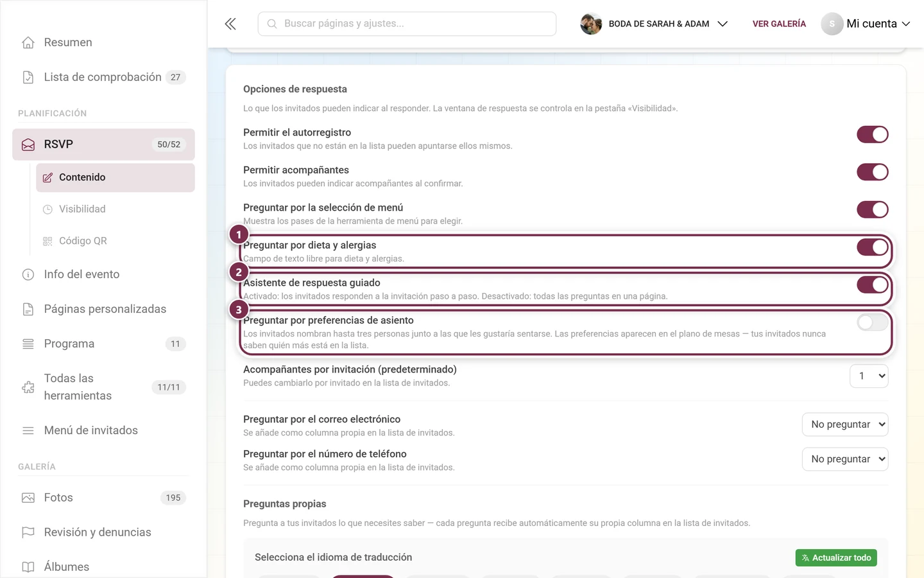
Task: Collapse the sidebar with the double-chevron icon
Action: 230,24
